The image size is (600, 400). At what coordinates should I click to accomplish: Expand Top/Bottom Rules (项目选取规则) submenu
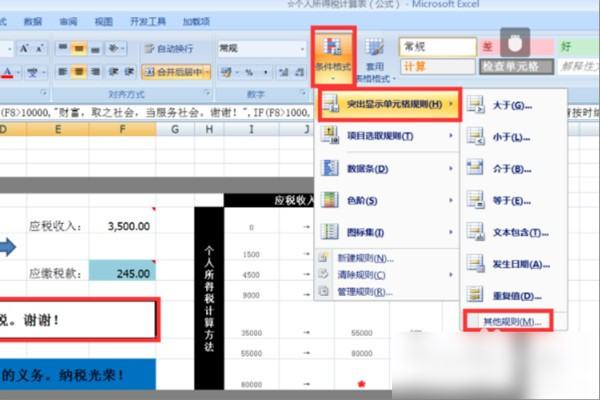click(386, 136)
